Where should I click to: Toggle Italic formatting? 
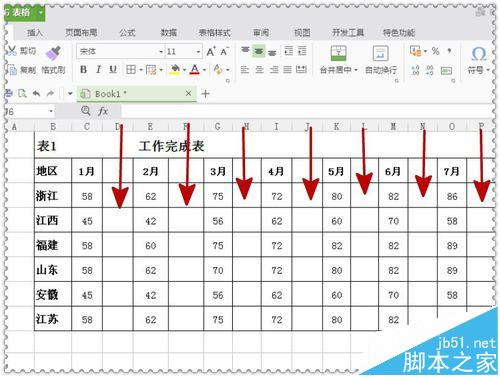[x=98, y=70]
